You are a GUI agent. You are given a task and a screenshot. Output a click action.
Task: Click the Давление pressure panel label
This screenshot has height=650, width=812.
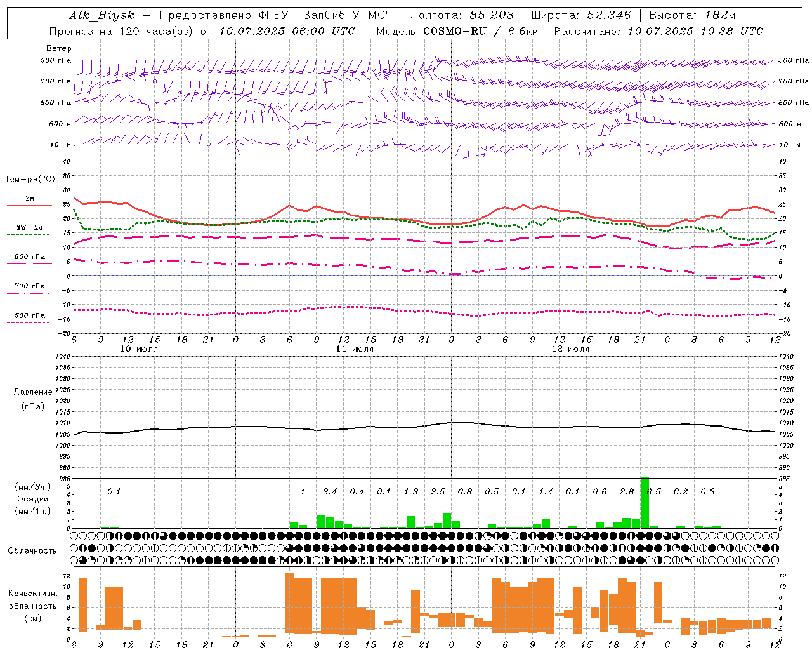(33, 392)
